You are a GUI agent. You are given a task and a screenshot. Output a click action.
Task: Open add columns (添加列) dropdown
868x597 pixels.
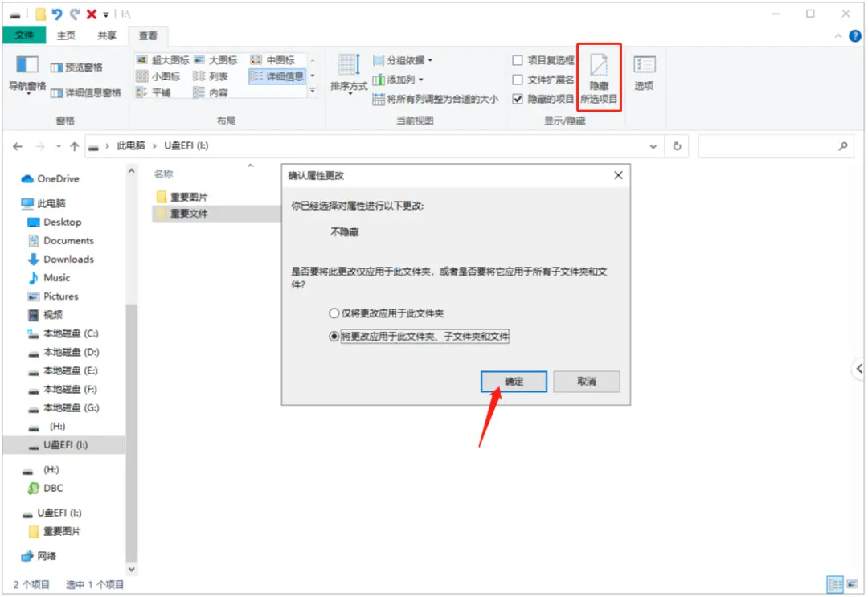coord(398,80)
